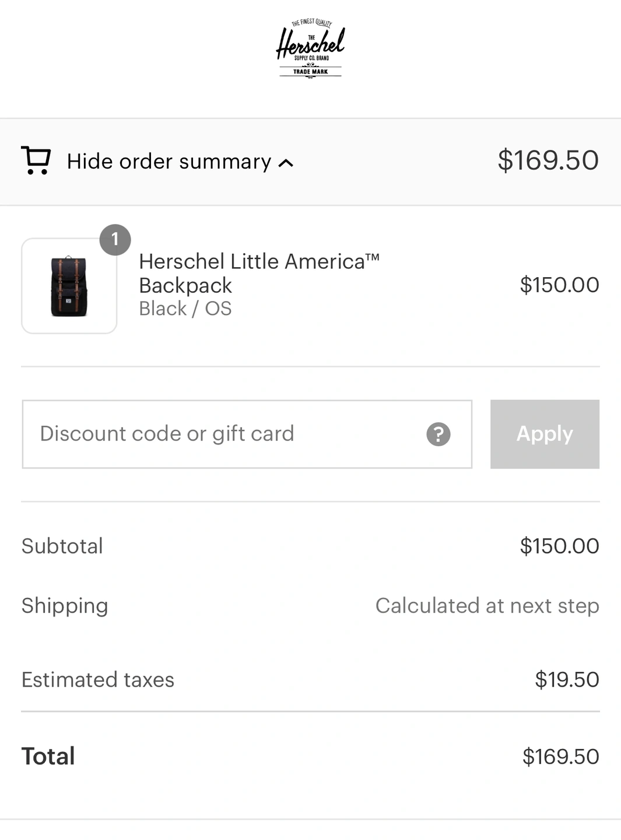Click the Herschel Little America Backpack title
This screenshot has width=621, height=840.
click(x=259, y=273)
